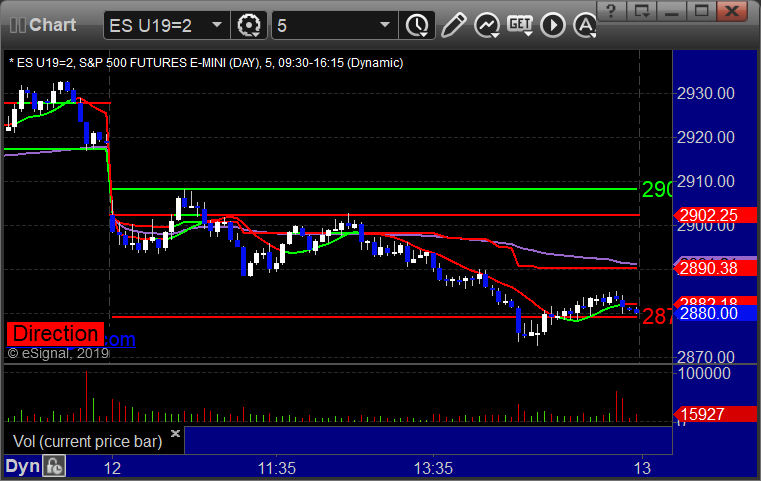Toggle the time lock icon beside Dyn
The image size is (761, 481).
click(x=54, y=466)
